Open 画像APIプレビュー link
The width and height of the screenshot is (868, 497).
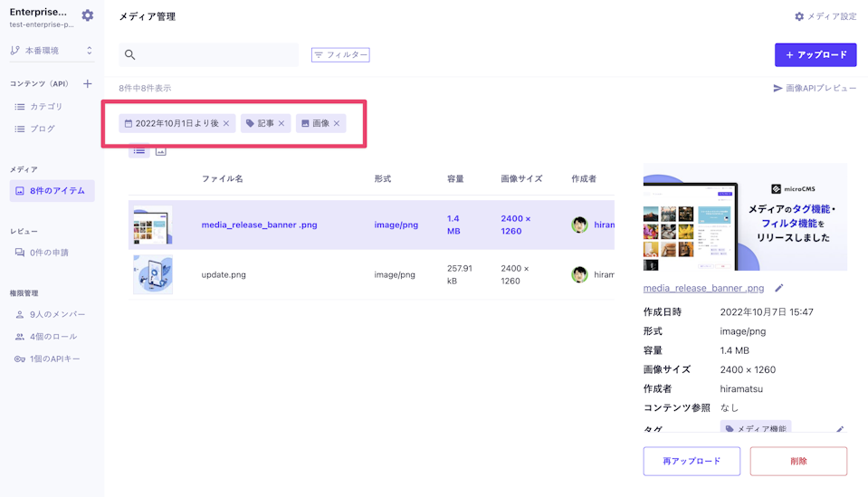[x=814, y=89]
